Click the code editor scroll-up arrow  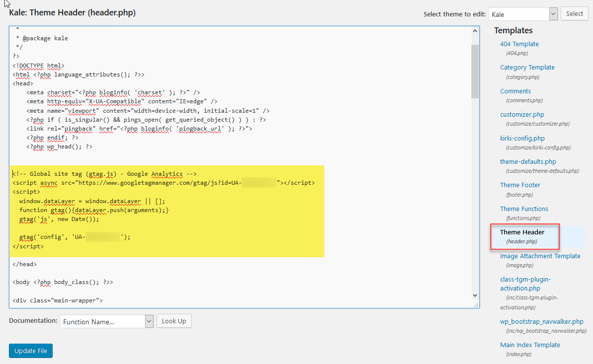point(475,31)
